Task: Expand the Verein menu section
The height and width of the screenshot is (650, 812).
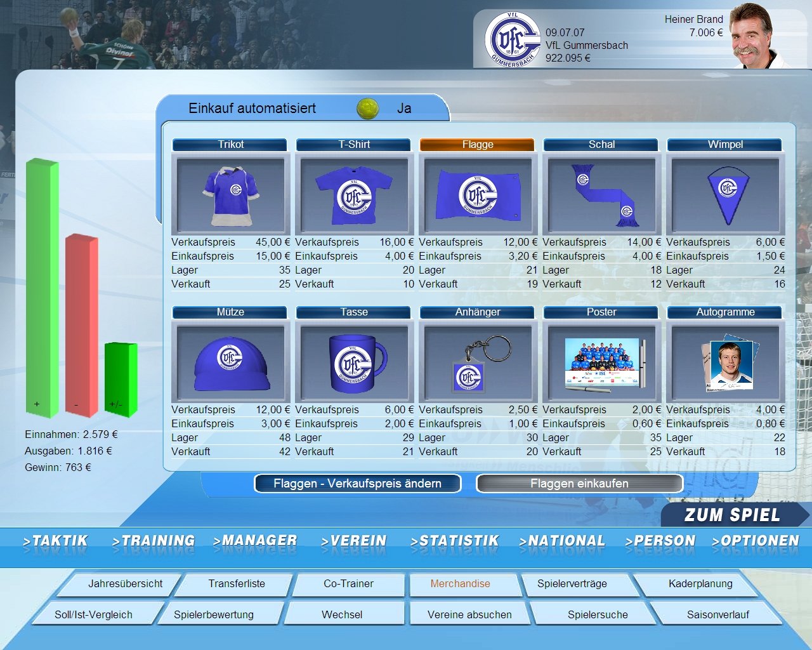Action: [354, 541]
